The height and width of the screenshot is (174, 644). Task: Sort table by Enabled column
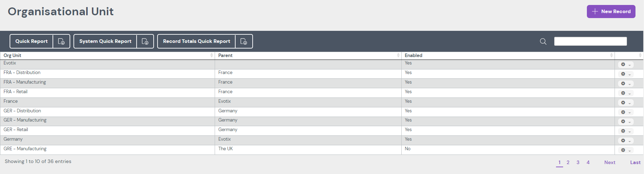(507, 55)
